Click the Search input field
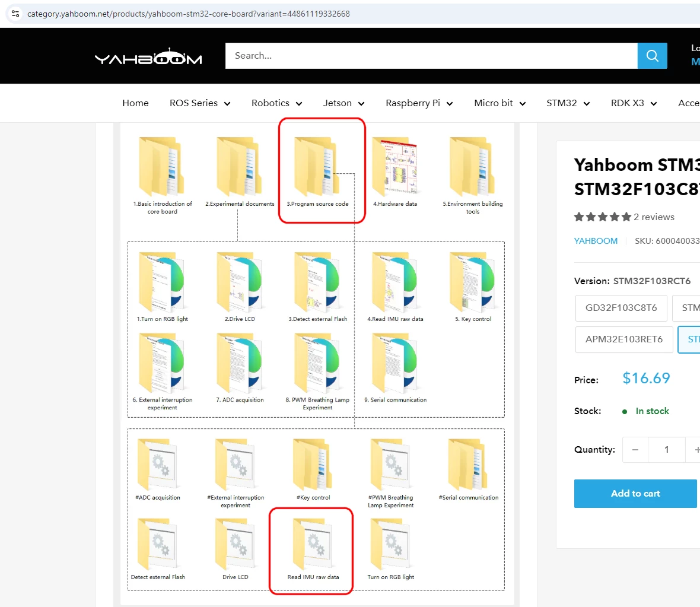The width and height of the screenshot is (700, 607). pos(431,56)
